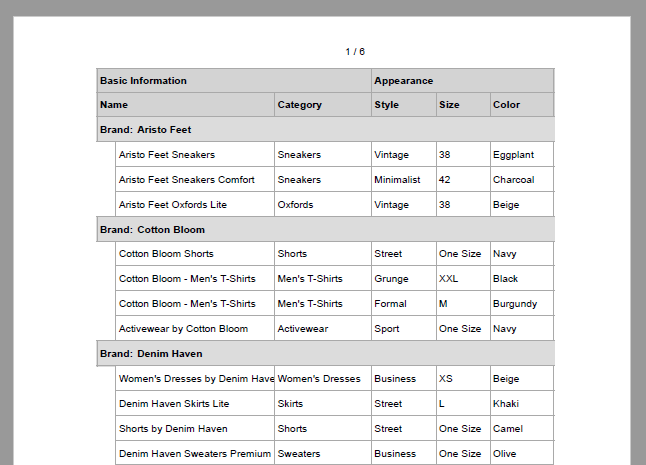Screen dimensions: 646x465
Task: Click the Denim Haven Skirts Lite cell
Action: (195, 404)
